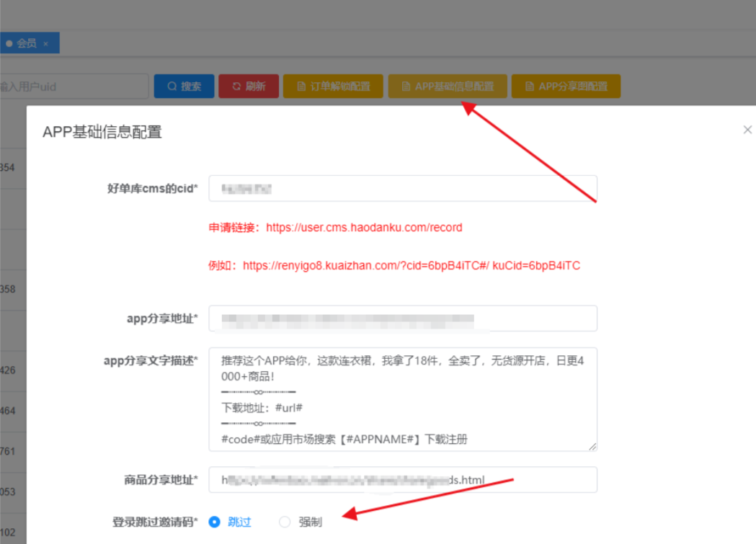Click the magnifier icon in the 搜索 button
The image size is (756, 544).
tap(172, 86)
